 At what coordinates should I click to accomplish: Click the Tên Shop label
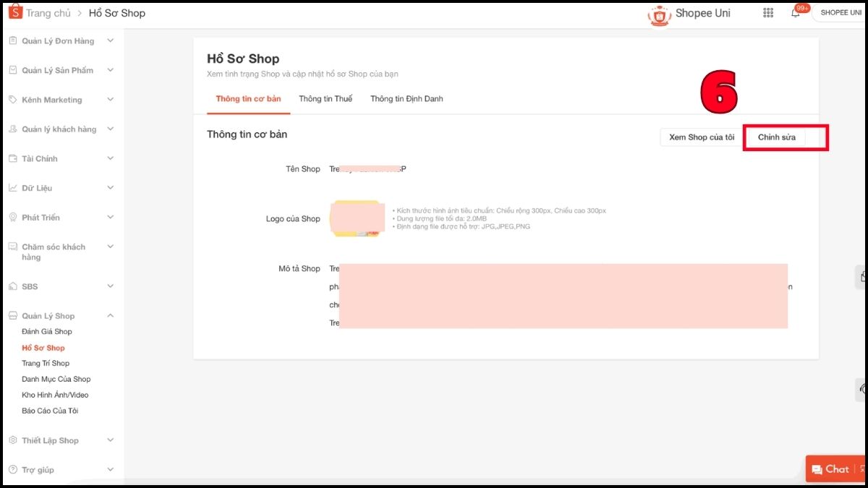303,169
